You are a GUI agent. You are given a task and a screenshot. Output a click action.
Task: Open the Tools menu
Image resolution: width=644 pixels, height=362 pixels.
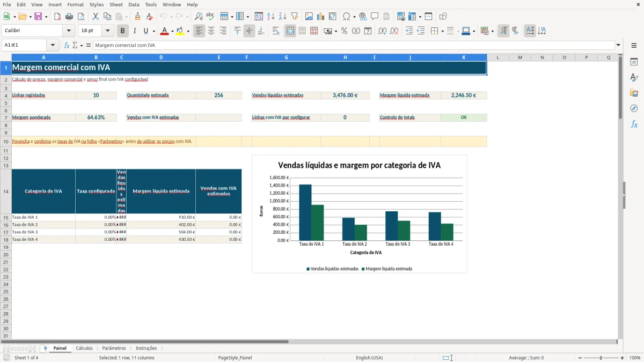point(151,4)
